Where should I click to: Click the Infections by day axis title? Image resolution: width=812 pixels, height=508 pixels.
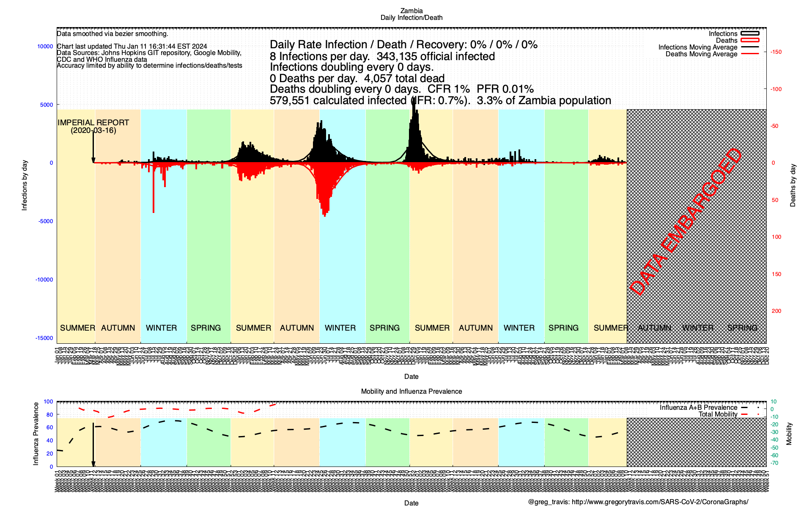[x=25, y=185]
